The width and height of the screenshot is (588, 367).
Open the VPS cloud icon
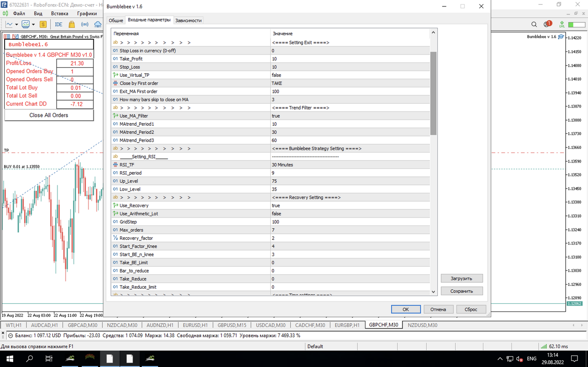(98, 24)
